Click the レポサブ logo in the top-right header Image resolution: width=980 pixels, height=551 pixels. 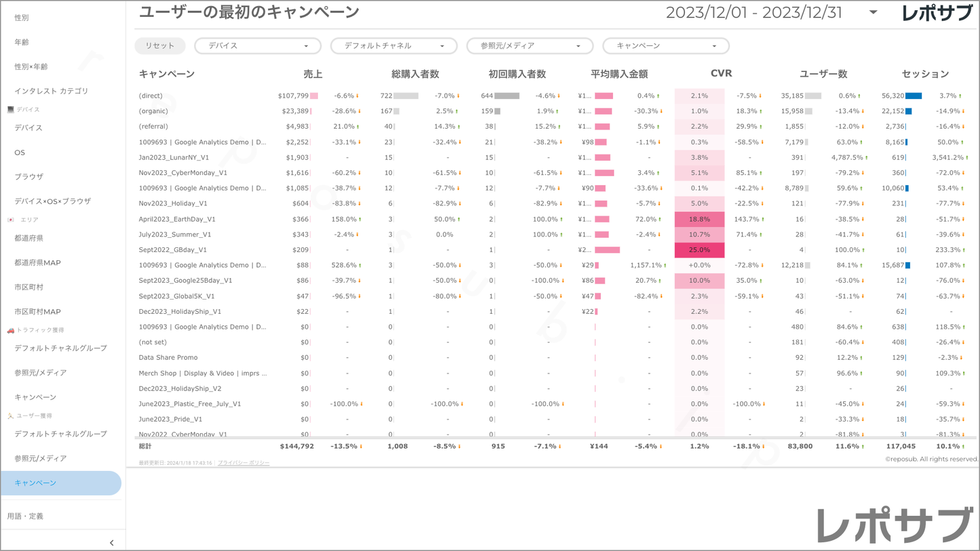coord(936,14)
